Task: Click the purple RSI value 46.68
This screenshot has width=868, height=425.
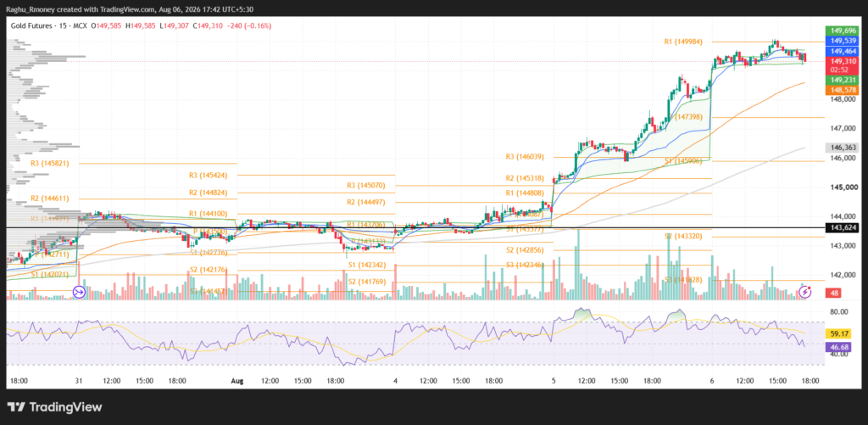Action: [837, 347]
